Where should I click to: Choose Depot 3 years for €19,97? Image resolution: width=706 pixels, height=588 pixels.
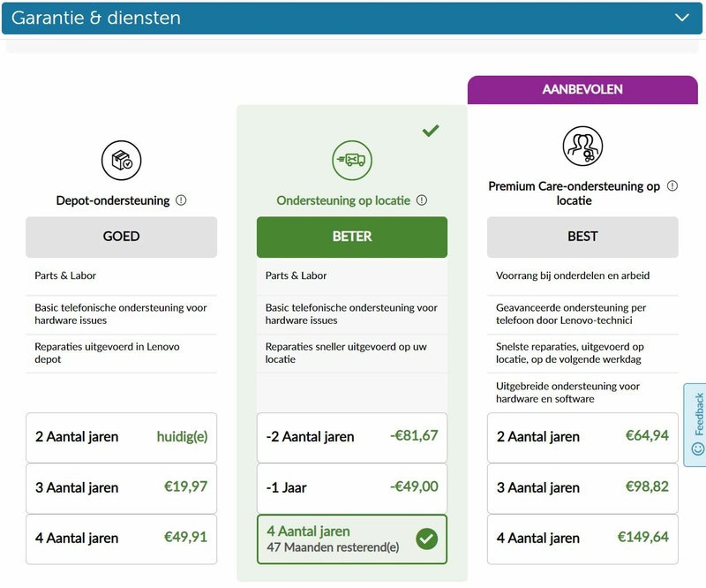point(121,487)
